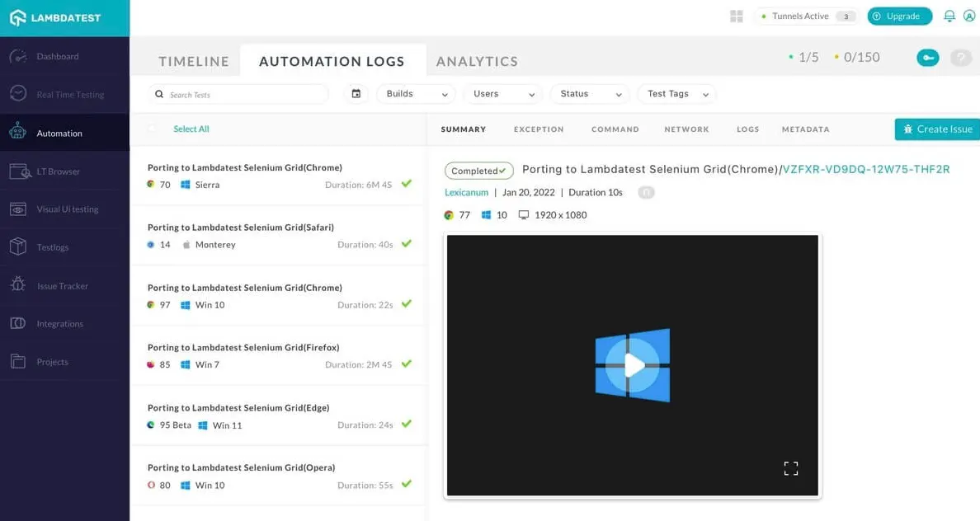Select the Summary sub-tab
980x521 pixels.
click(x=463, y=129)
